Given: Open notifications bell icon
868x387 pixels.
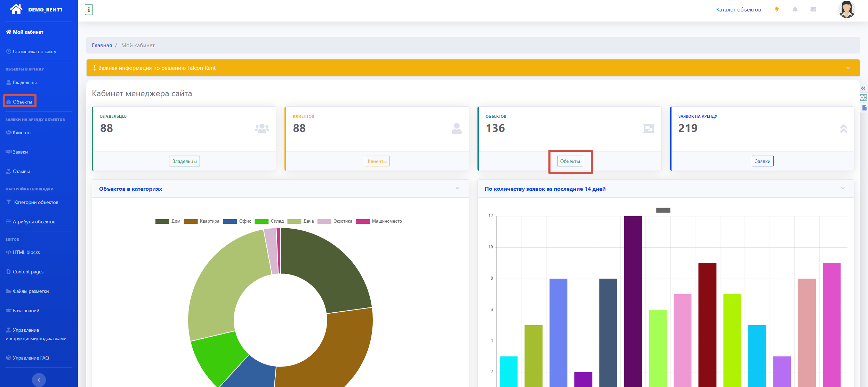Looking at the screenshot, I should point(795,9).
